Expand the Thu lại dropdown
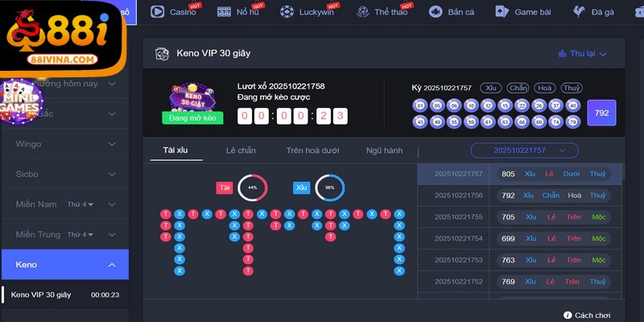This screenshot has width=644, height=322. [582, 54]
